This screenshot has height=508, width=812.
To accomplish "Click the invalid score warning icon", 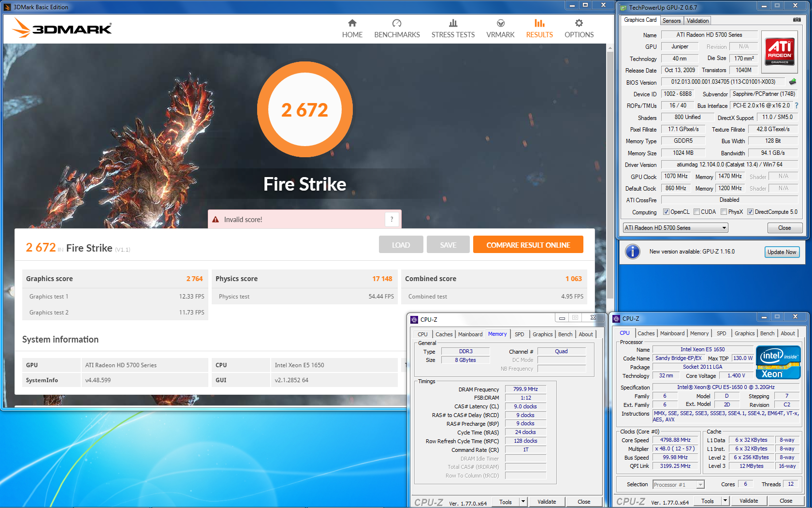I will click(216, 220).
